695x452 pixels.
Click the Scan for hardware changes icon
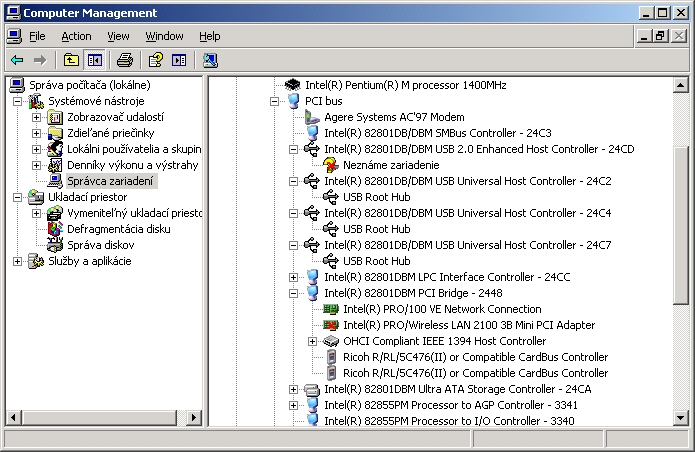tap(210, 60)
